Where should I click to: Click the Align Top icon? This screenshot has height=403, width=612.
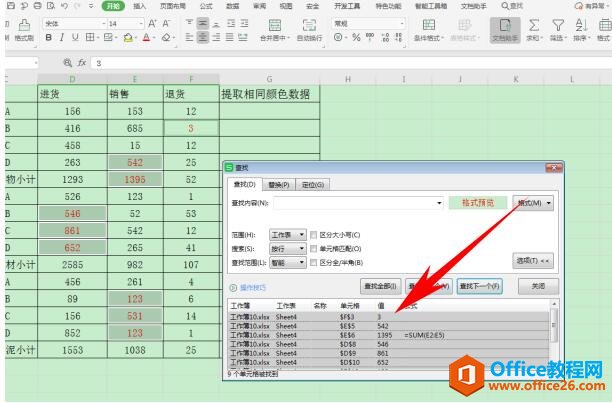tap(189, 23)
